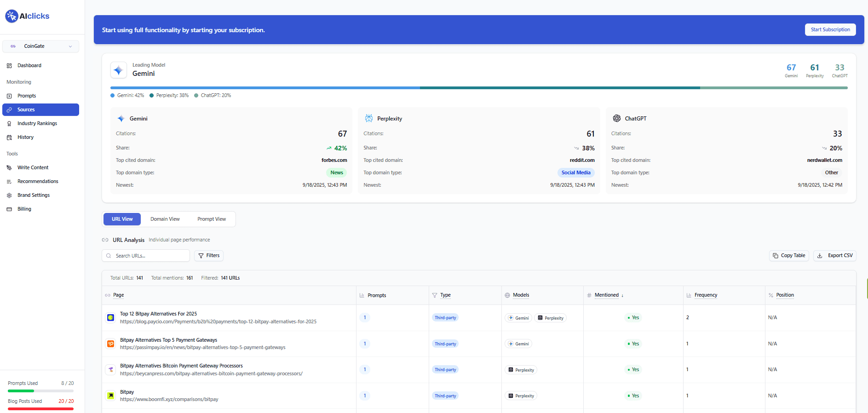Open the passimpay.io Bitpay alternatives link
This screenshot has width=868, height=413.
pos(203,347)
